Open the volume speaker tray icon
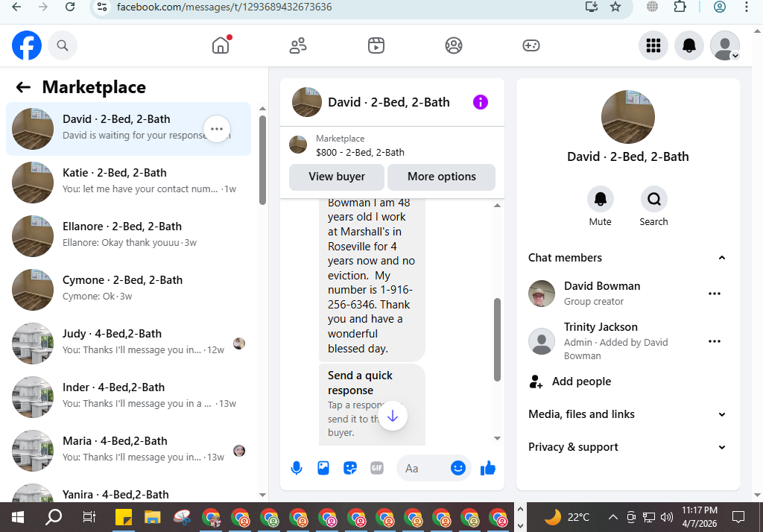This screenshot has width=763, height=532. pos(667,517)
